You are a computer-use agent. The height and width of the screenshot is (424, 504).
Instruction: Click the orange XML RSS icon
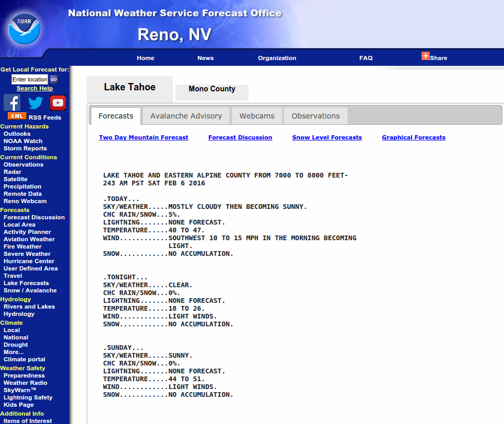click(x=17, y=116)
